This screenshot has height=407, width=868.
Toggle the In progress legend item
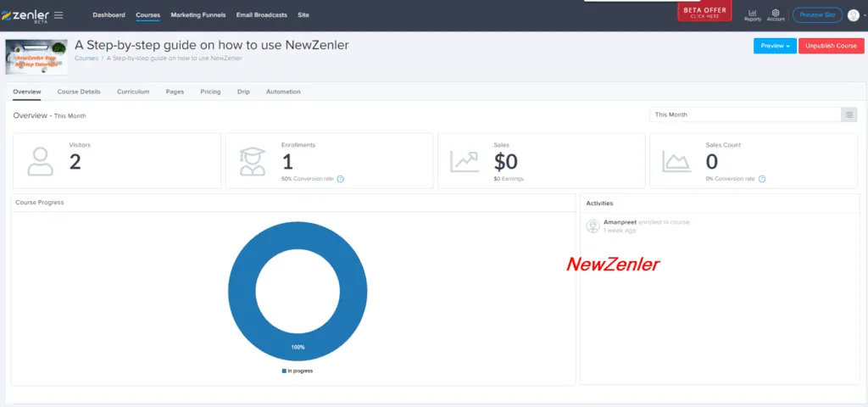(298, 371)
